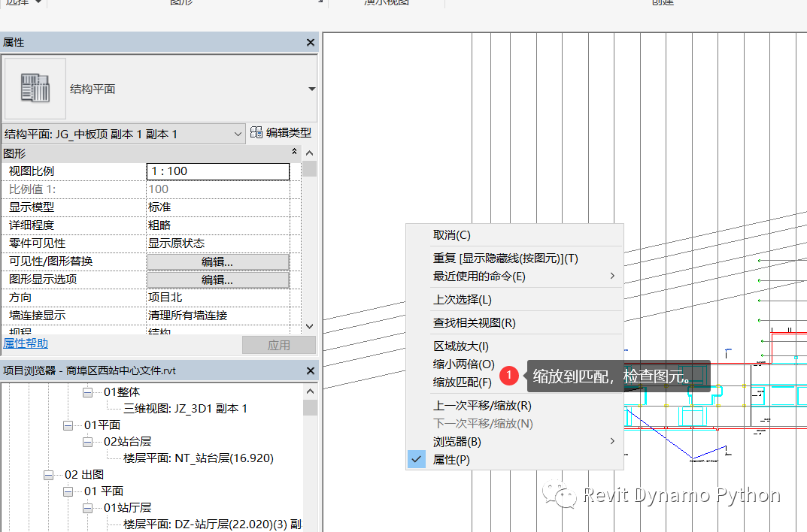
Task: Choose 区域放大(I) in context menu
Action: 514,346
